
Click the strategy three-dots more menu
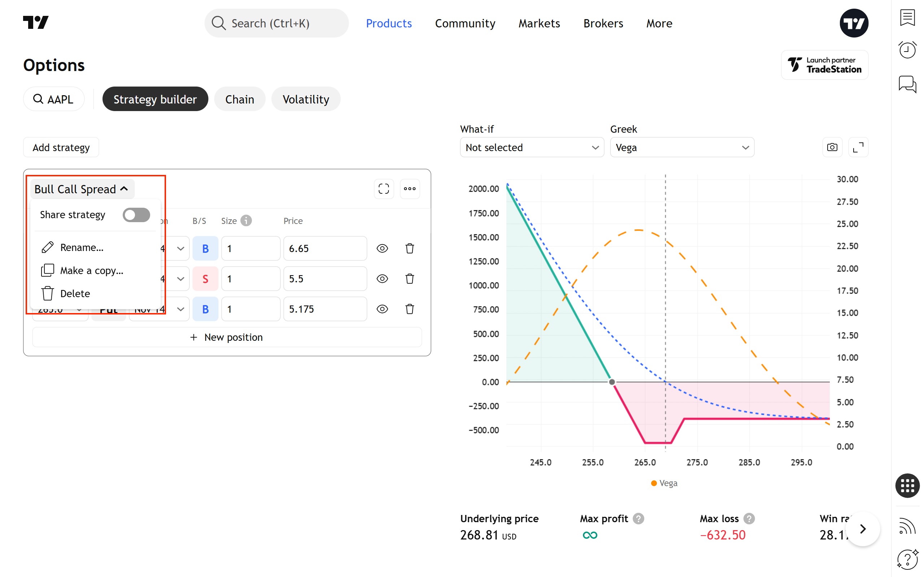(410, 189)
